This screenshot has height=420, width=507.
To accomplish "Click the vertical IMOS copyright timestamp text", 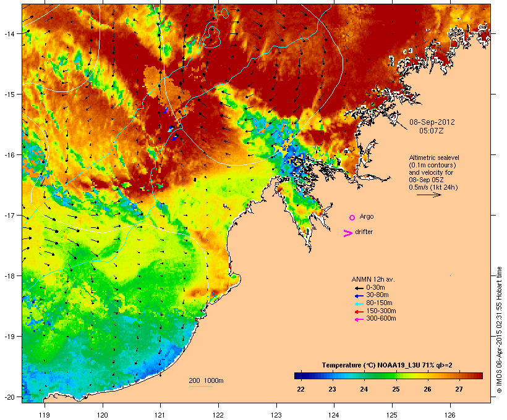I will [x=499, y=330].
